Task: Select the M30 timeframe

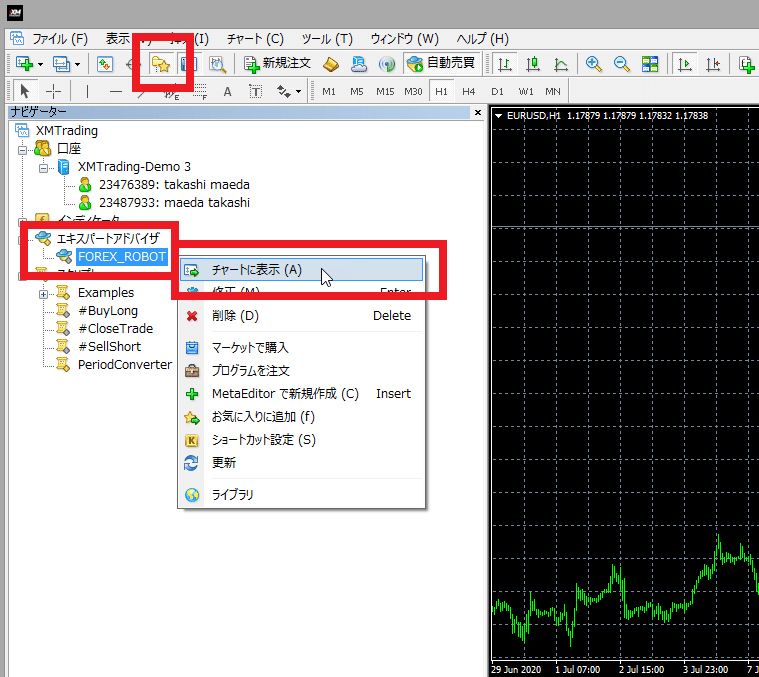Action: pyautogui.click(x=413, y=91)
